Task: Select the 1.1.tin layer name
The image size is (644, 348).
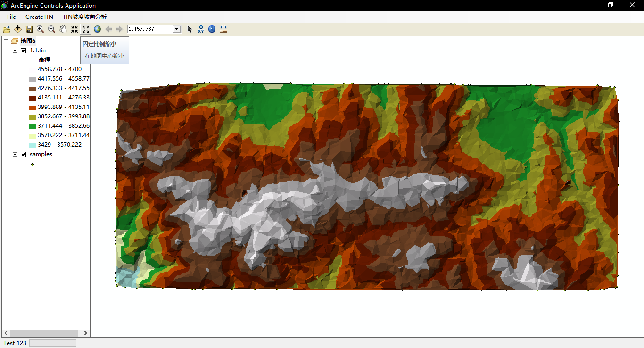Action: click(x=38, y=50)
